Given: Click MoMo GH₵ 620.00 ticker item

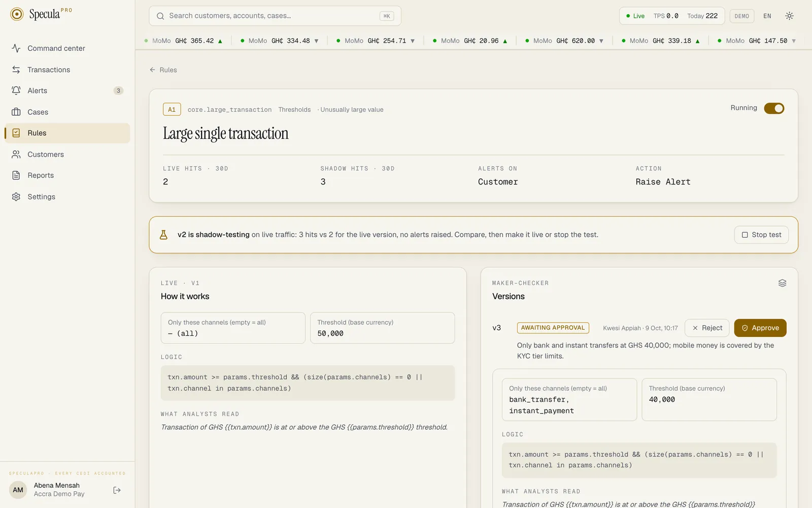Looking at the screenshot, I should click(564, 41).
